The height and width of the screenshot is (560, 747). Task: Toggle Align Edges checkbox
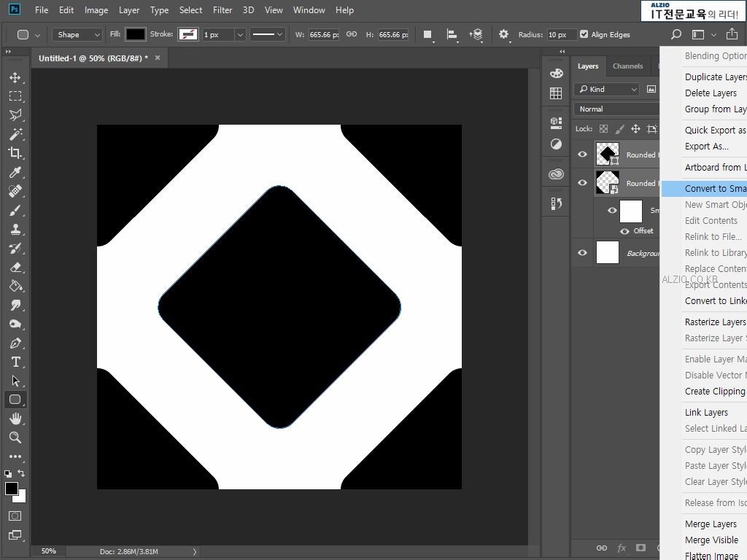(584, 34)
